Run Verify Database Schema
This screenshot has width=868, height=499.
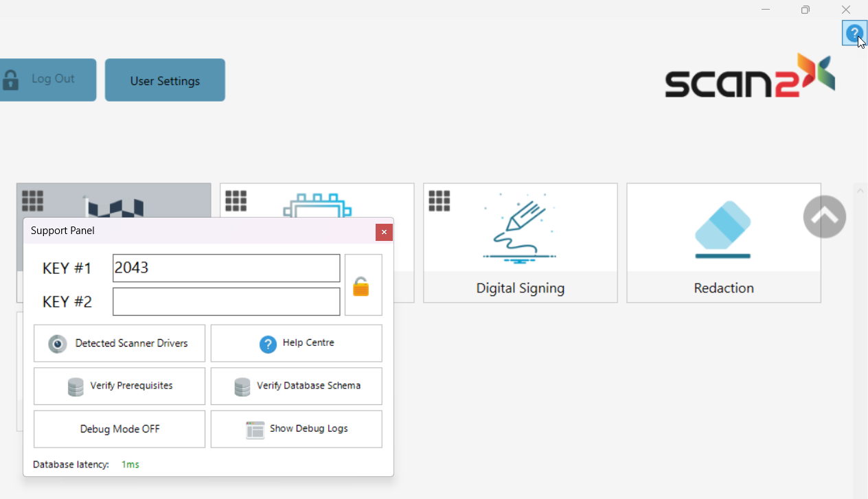coord(296,386)
